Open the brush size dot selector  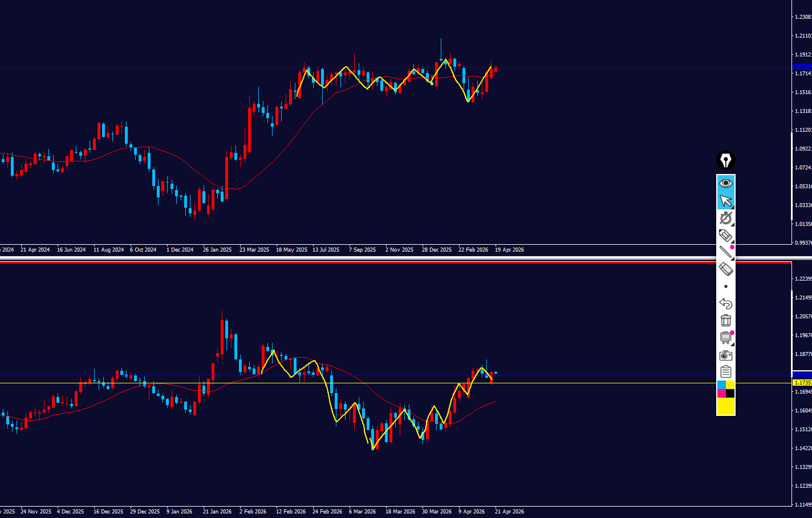coord(725,286)
